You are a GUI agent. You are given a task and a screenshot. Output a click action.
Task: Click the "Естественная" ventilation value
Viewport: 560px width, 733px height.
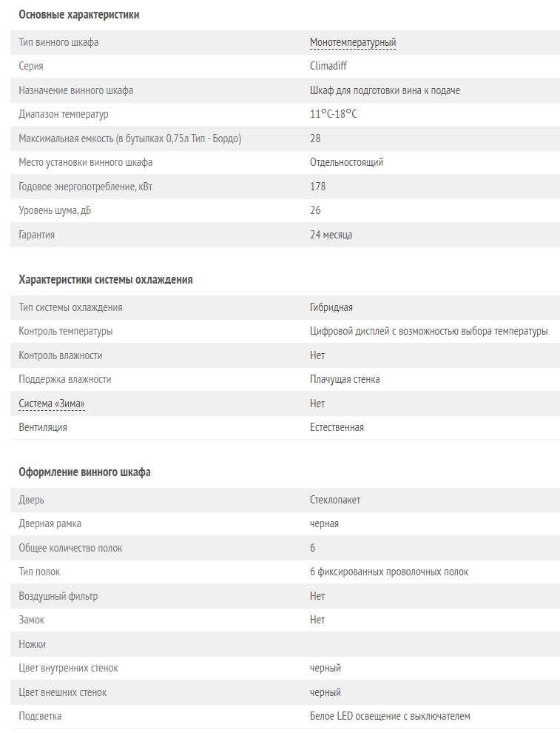337,427
